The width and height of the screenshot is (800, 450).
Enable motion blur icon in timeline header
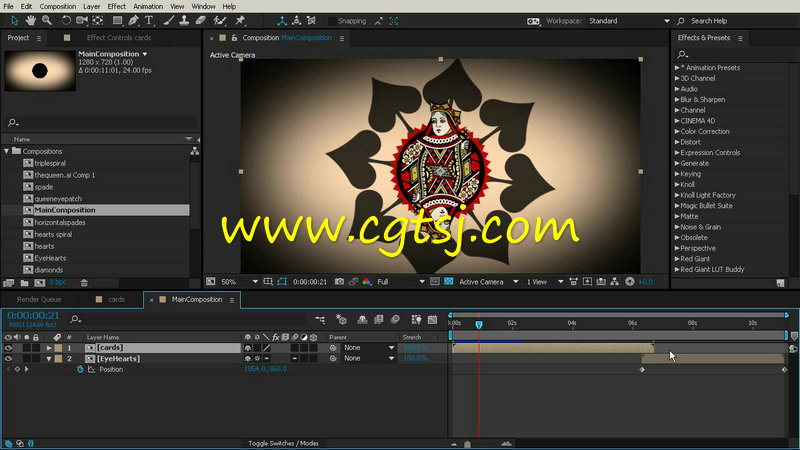click(x=395, y=319)
